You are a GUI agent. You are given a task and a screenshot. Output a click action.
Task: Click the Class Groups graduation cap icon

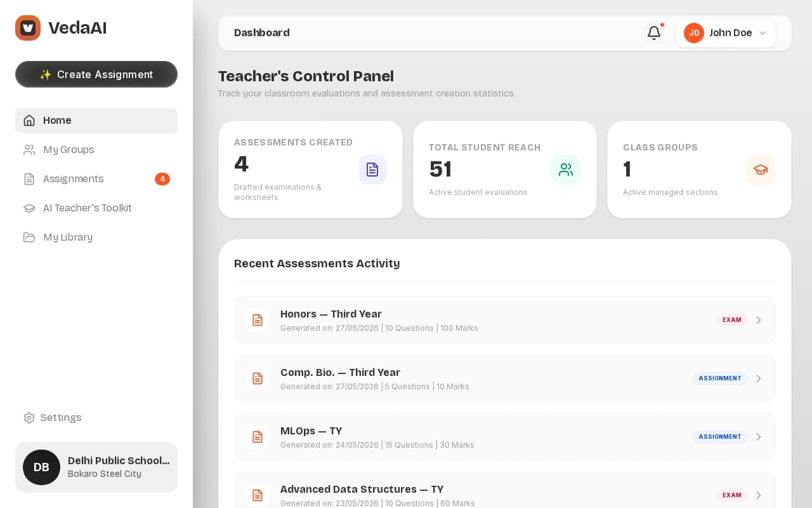point(761,170)
